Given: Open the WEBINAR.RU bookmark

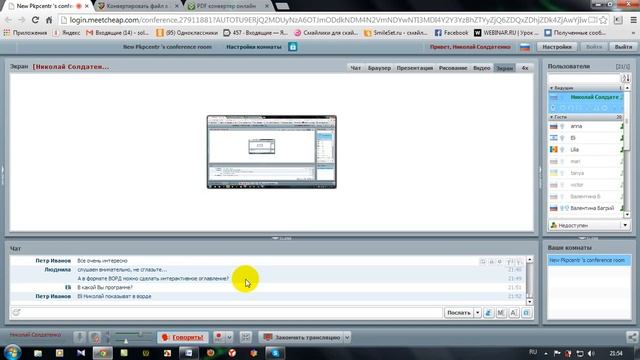Looking at the screenshot, I should point(506,33).
